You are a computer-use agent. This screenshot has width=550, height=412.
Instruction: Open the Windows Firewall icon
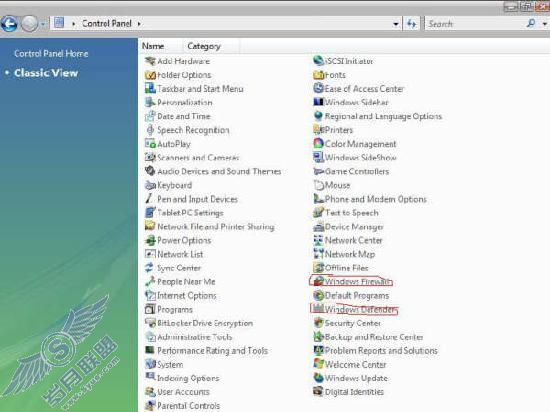pos(318,282)
